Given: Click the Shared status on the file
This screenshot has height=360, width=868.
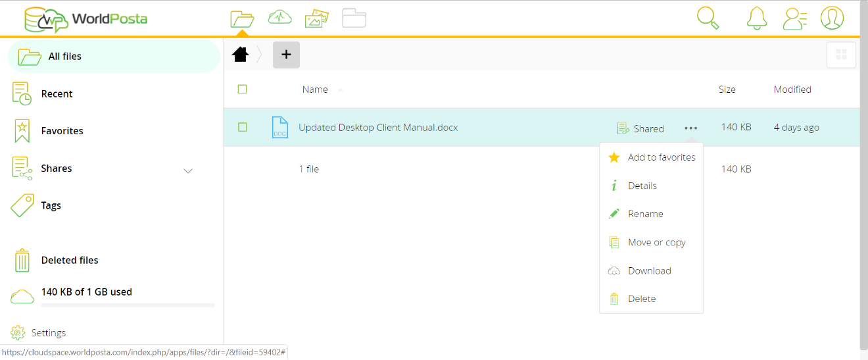Looking at the screenshot, I should click(x=641, y=128).
